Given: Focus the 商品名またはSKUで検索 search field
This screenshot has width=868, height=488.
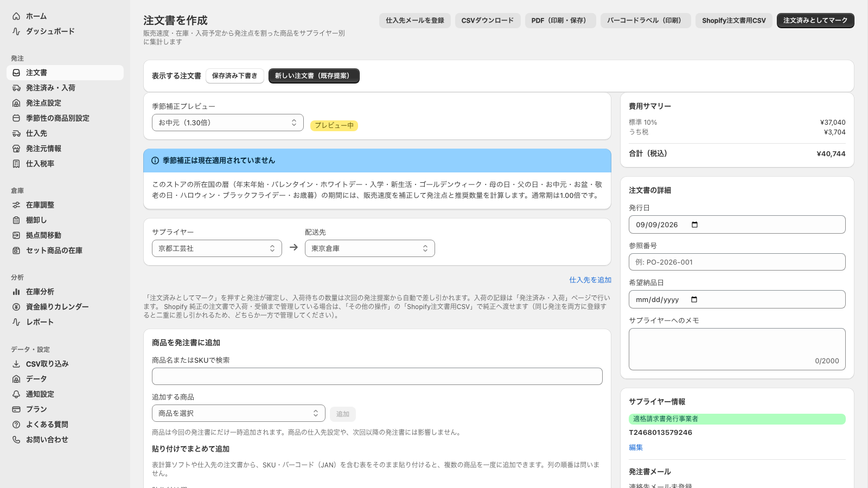Looking at the screenshot, I should [x=377, y=376].
